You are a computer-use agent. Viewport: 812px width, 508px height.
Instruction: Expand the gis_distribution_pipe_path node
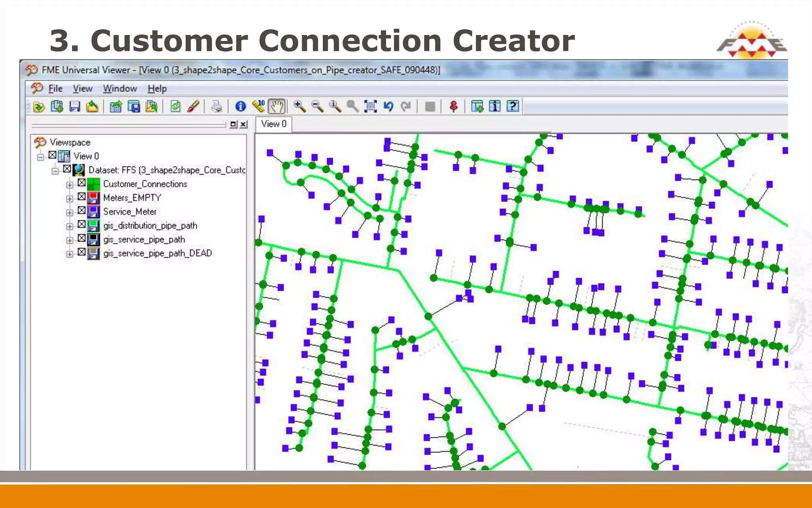coord(70,227)
